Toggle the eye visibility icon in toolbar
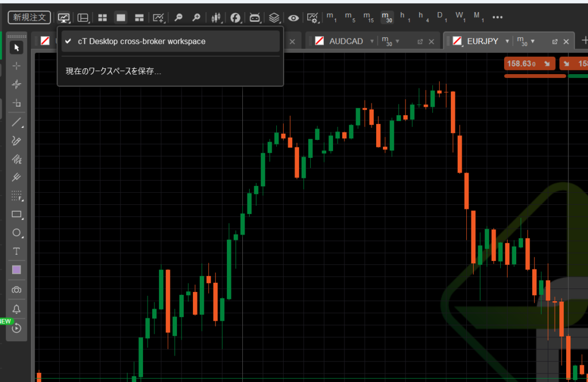588x382 pixels. tap(293, 18)
